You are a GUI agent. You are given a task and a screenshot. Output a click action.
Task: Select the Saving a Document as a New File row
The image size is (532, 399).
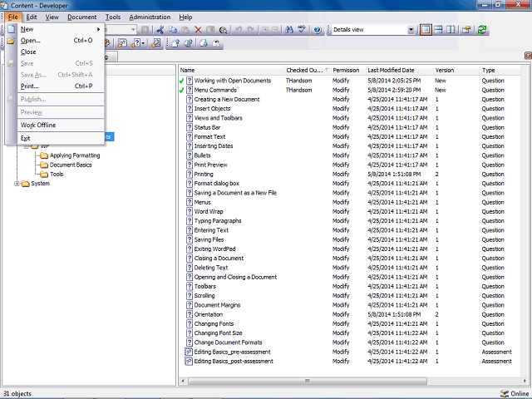pyautogui.click(x=349, y=193)
